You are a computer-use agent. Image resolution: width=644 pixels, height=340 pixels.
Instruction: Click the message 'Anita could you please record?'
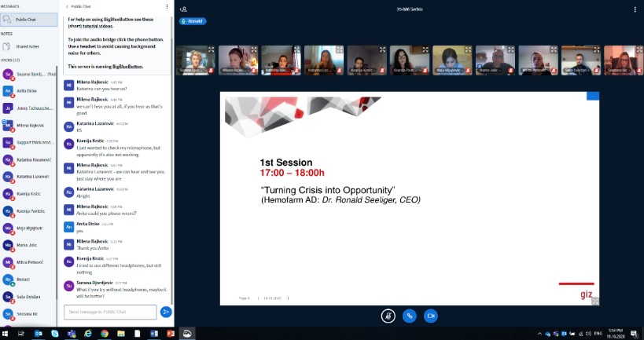pyautogui.click(x=106, y=214)
